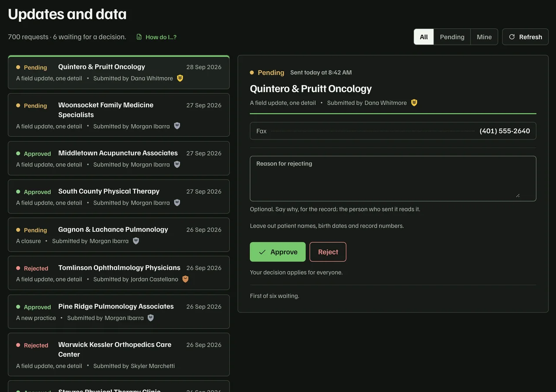Click into the Reason for rejecting text area
Viewport: 556px width, 392px height.
393,179
